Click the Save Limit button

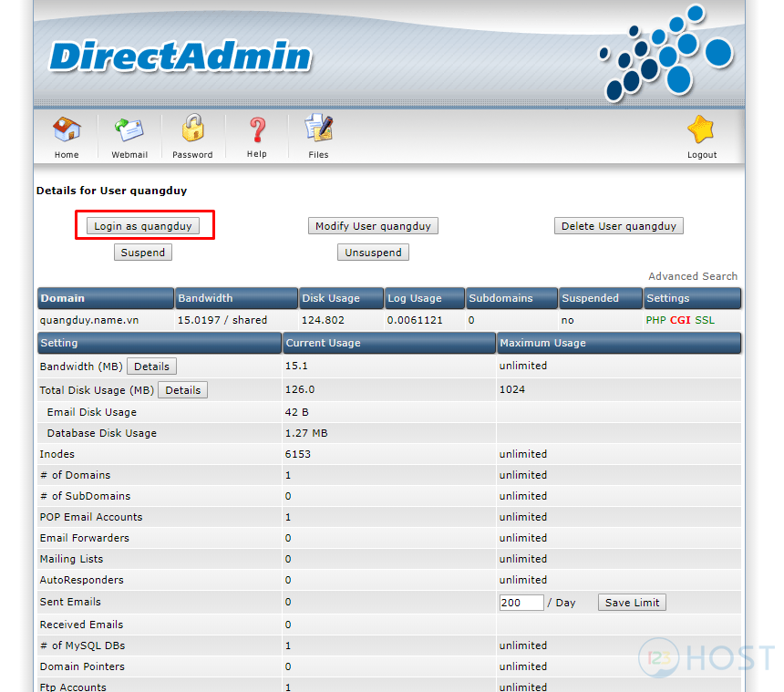[x=632, y=603]
